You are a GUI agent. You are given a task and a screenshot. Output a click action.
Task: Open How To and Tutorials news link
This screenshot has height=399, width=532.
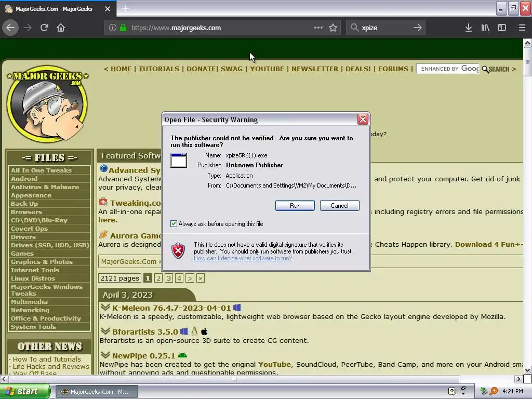[x=47, y=359]
